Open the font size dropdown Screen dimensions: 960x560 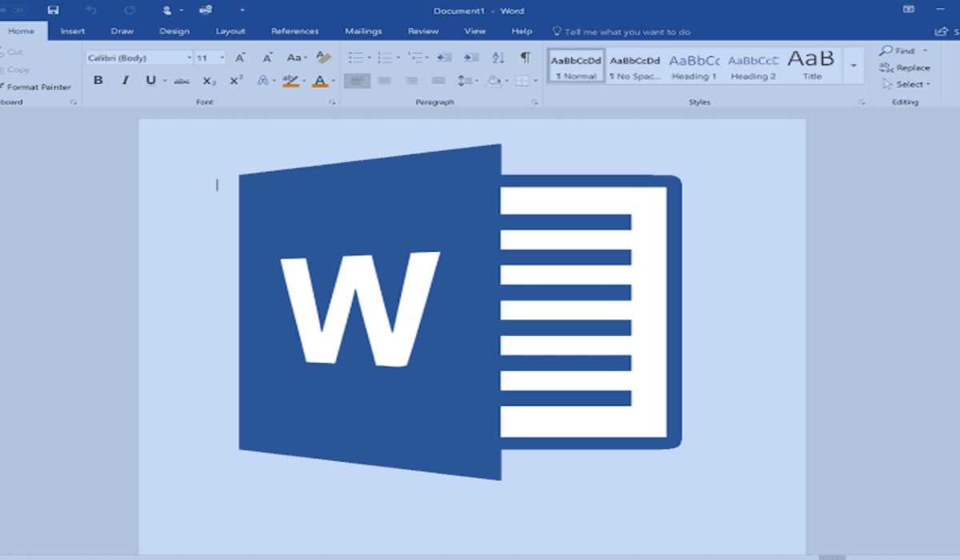point(221,57)
